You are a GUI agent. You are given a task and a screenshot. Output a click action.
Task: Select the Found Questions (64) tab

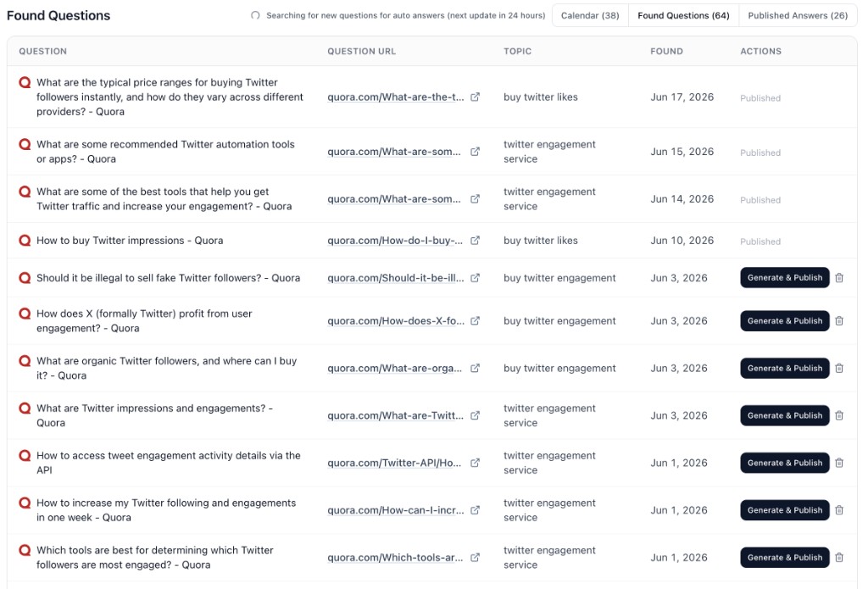684,15
